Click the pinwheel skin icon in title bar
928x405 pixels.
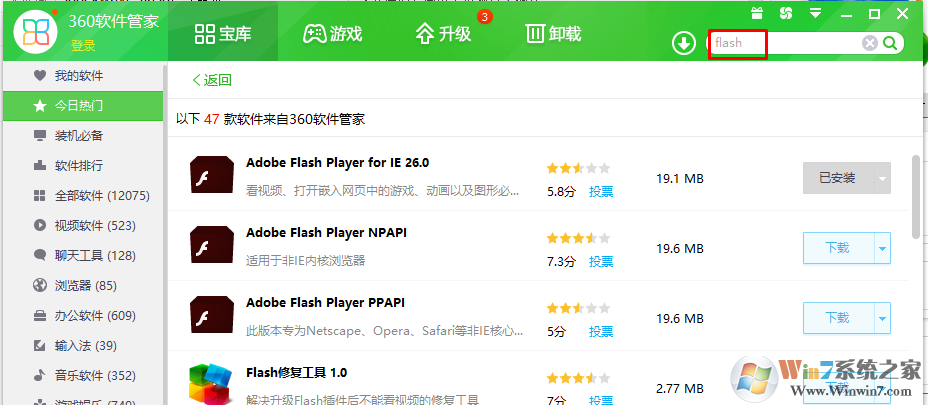tap(786, 13)
